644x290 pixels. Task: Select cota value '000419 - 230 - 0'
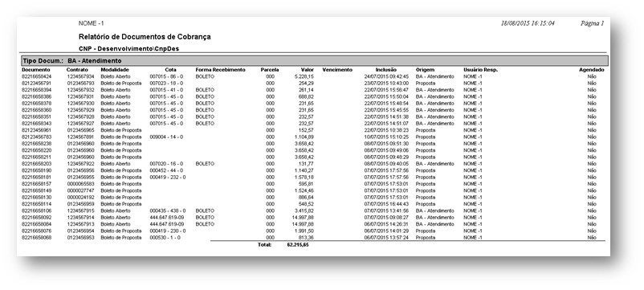(168, 231)
